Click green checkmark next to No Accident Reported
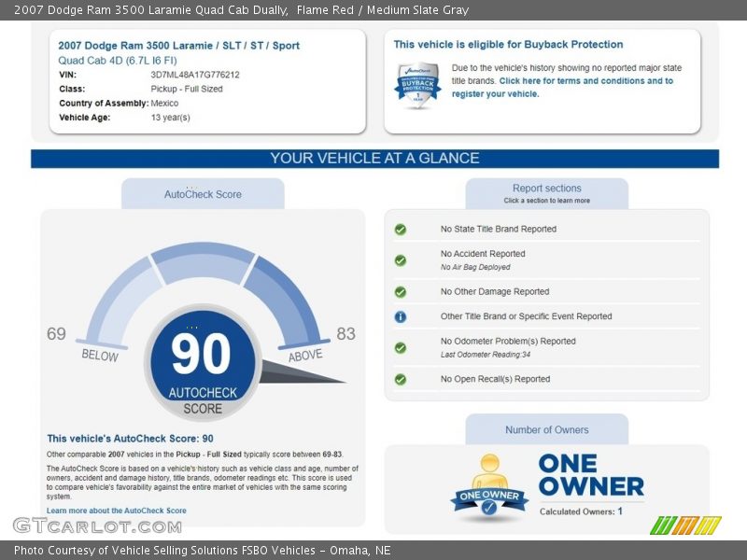This screenshot has width=747, height=560. coord(401,260)
